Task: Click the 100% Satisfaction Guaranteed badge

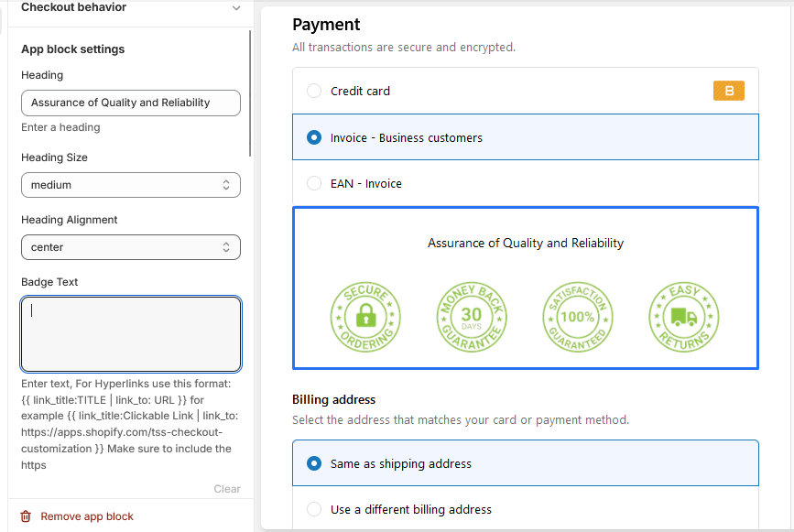Action: (x=578, y=317)
